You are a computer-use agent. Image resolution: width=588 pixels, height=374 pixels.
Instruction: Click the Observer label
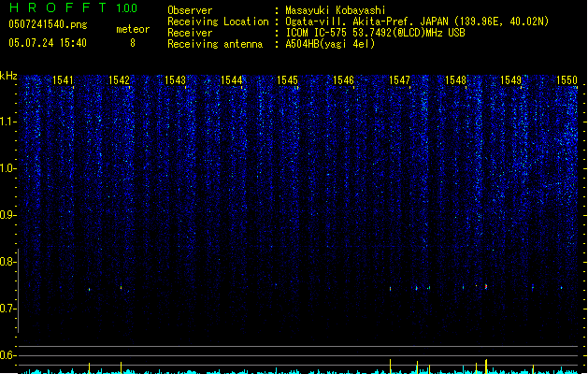pyautogui.click(x=190, y=10)
